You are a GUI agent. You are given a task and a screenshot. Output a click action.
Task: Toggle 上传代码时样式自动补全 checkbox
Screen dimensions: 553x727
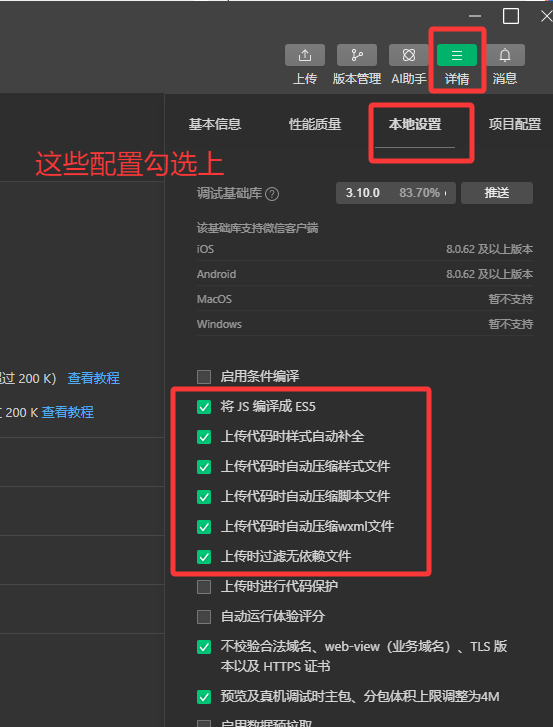coord(204,437)
